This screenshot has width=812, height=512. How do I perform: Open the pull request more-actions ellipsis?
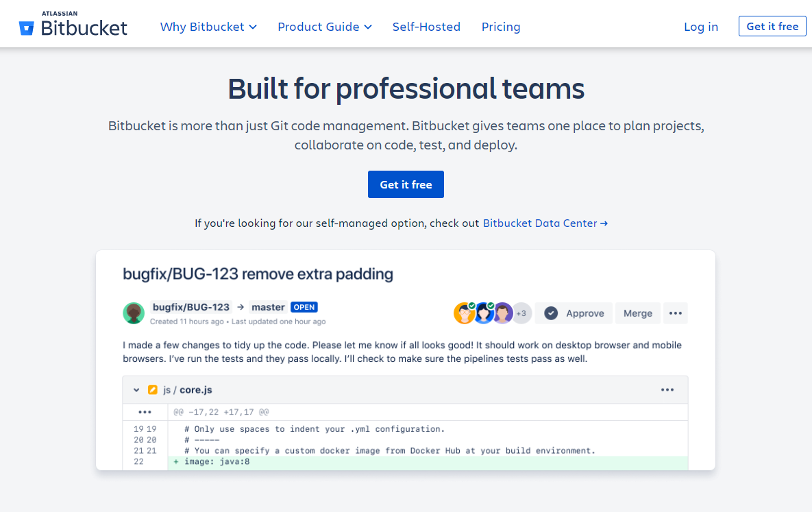pos(675,313)
